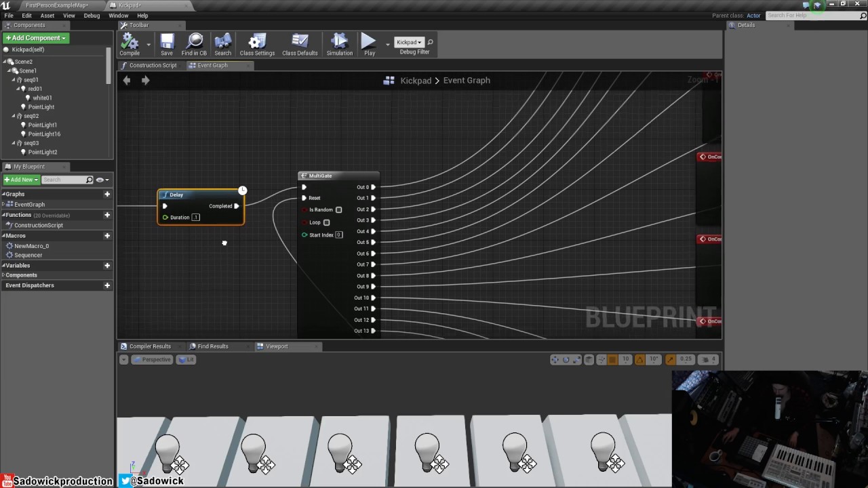Viewport: 868px width, 488px height.
Task: Toggle viewport rotation snapping
Action: click(639, 359)
